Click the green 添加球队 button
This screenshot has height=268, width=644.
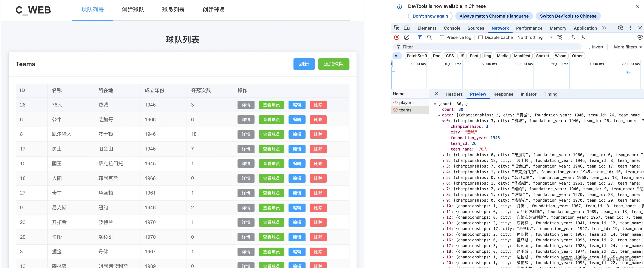tap(334, 64)
